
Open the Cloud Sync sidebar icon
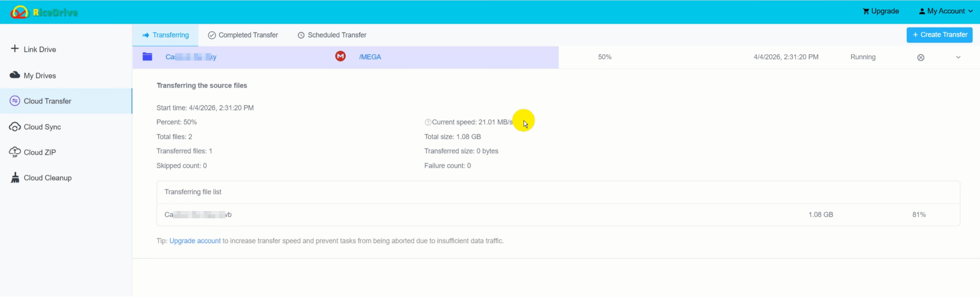pos(15,127)
